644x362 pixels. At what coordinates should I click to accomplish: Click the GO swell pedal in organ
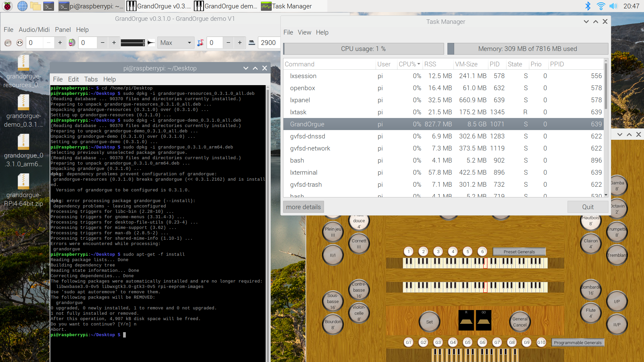[x=484, y=320]
